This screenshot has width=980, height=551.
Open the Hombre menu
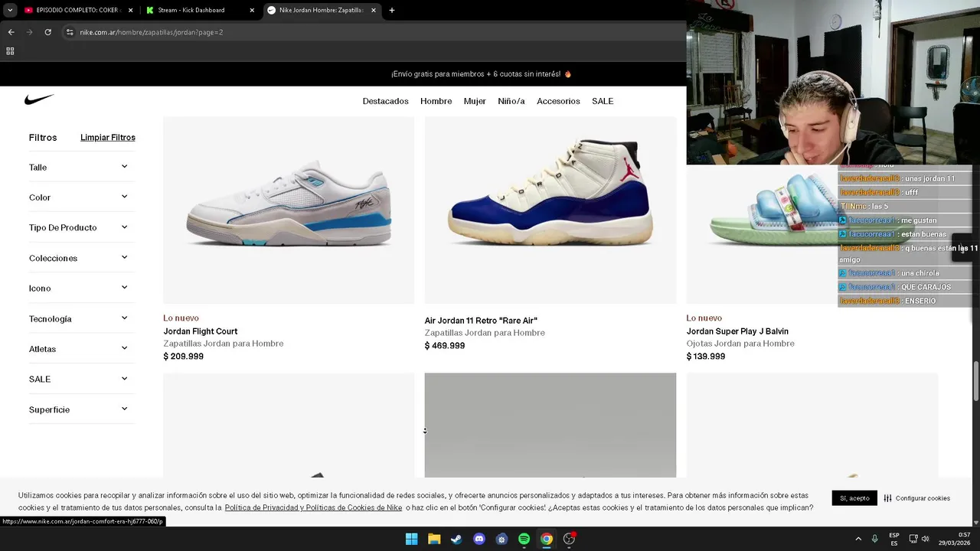[436, 101]
